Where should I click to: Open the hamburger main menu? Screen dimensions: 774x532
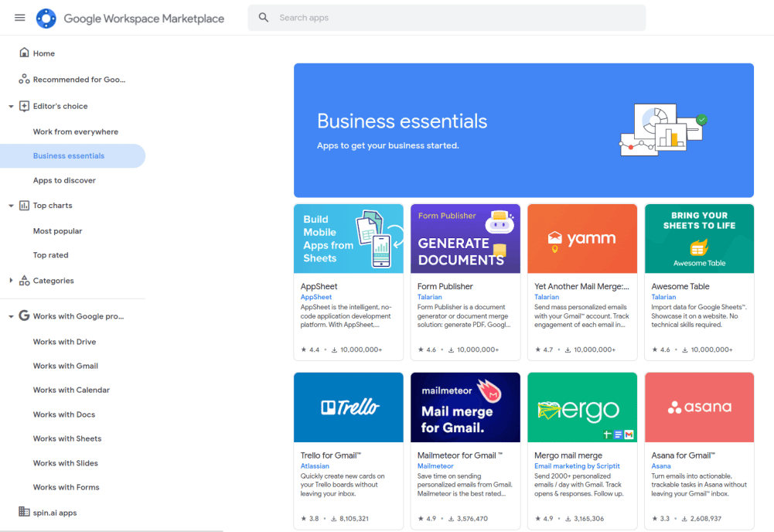[20, 18]
